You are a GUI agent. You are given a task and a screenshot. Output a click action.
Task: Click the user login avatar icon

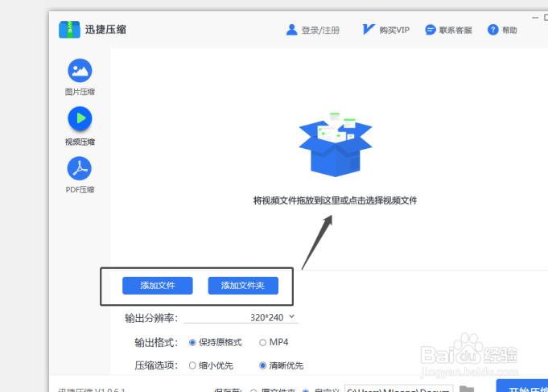pos(291,30)
